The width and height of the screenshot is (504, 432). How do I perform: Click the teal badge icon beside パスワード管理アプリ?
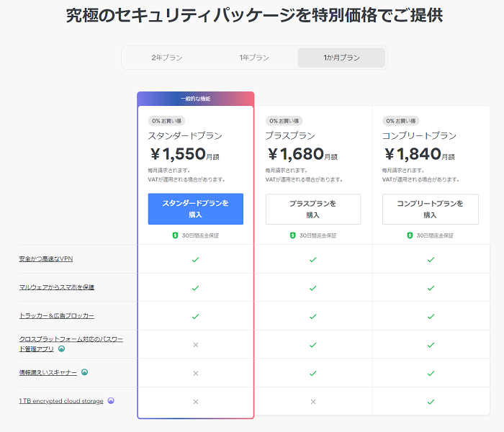[61, 348]
